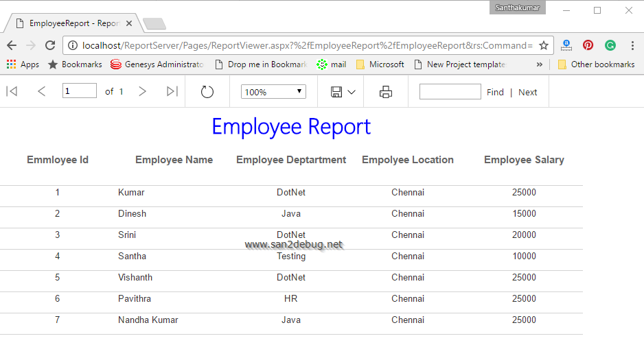Viewport: 644px width, 358px height.
Task: Bookmark this page with star icon
Action: [x=543, y=45]
